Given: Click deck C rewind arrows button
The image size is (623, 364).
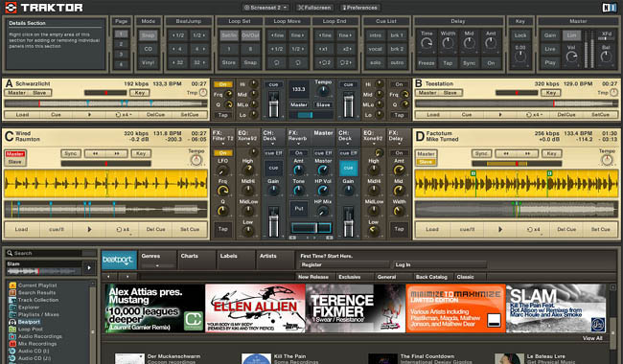Looking at the screenshot, I should (x=96, y=153).
